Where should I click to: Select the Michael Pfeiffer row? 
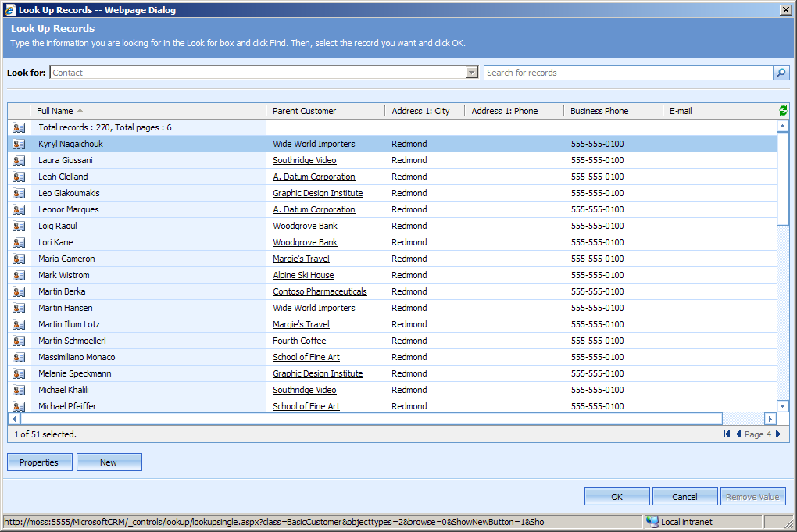click(392, 406)
